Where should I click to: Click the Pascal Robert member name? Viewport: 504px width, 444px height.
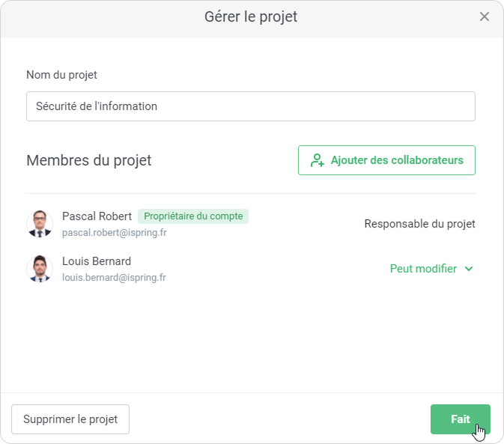point(97,216)
